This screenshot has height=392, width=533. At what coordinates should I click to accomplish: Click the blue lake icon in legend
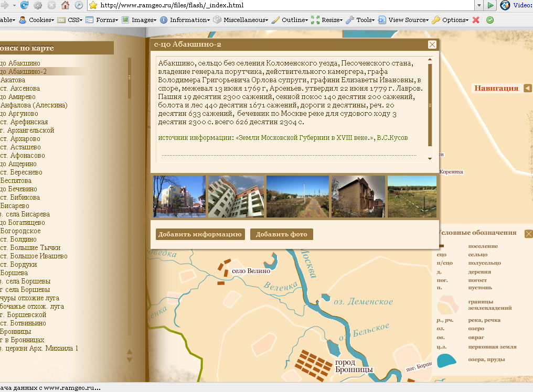coord(446,361)
